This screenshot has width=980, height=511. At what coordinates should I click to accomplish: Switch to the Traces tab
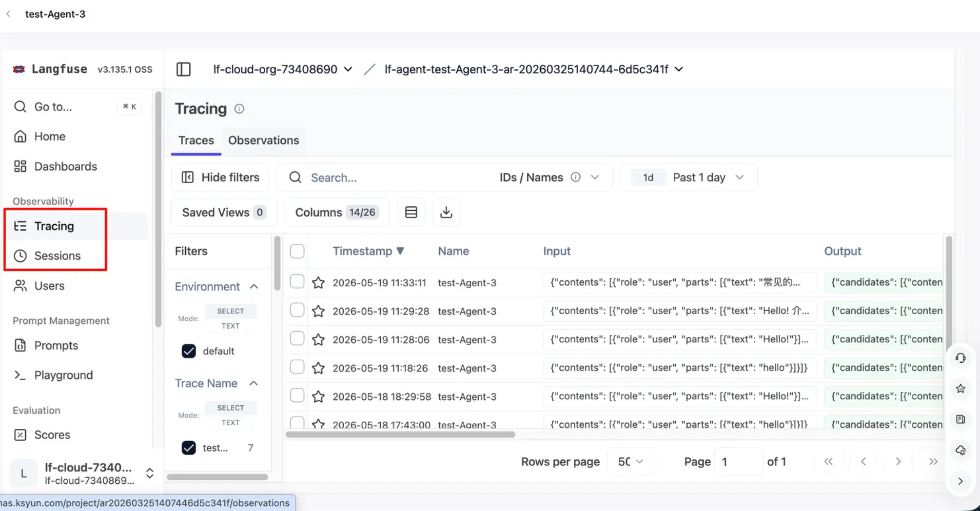pos(196,140)
